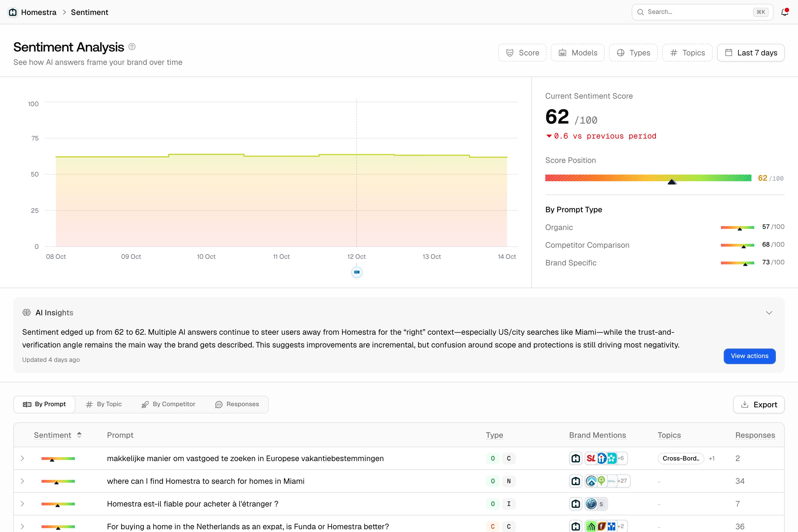
Task: Click the search magnifier icon
Action: pos(640,12)
